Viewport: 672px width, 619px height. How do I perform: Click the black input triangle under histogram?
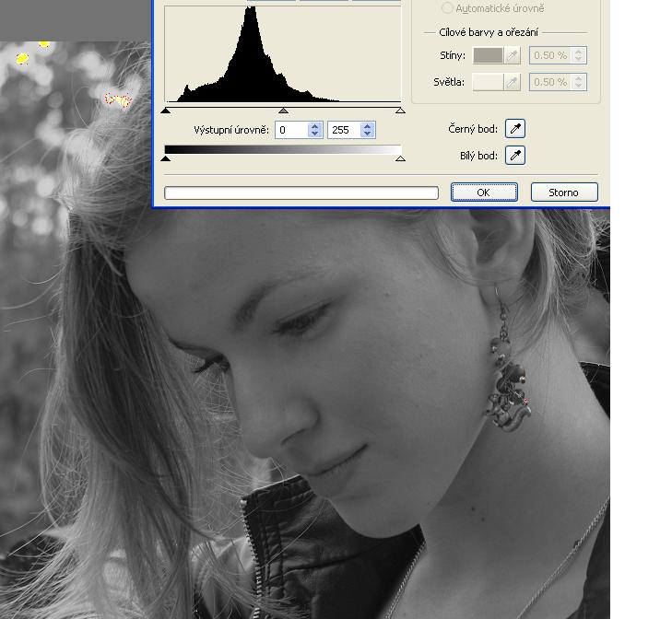click(x=166, y=111)
